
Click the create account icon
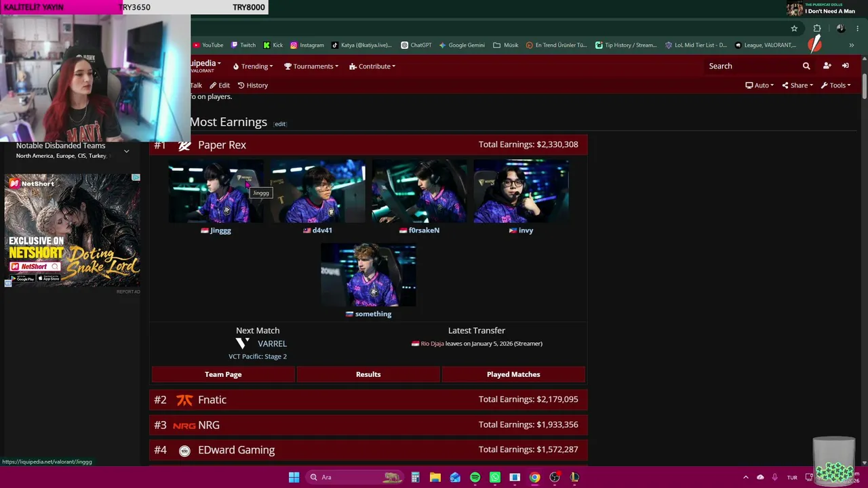[x=827, y=66]
